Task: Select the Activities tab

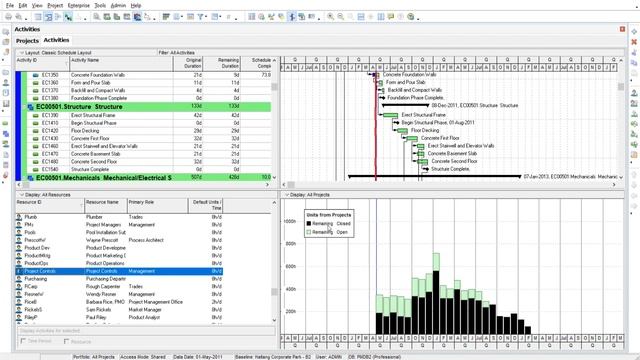Action: pos(56,40)
